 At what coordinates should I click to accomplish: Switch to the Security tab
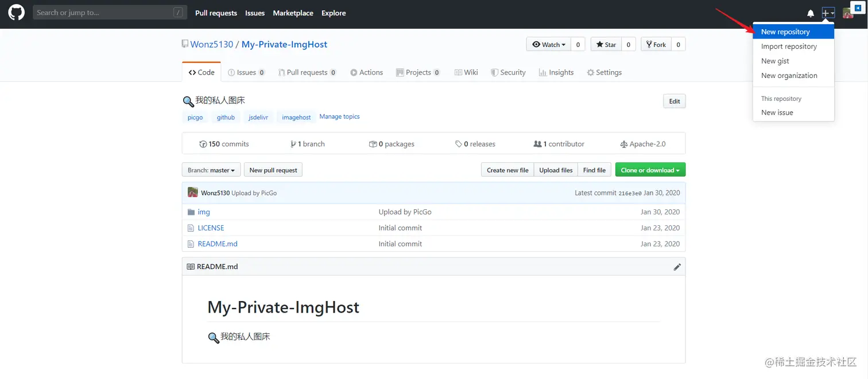click(x=508, y=72)
